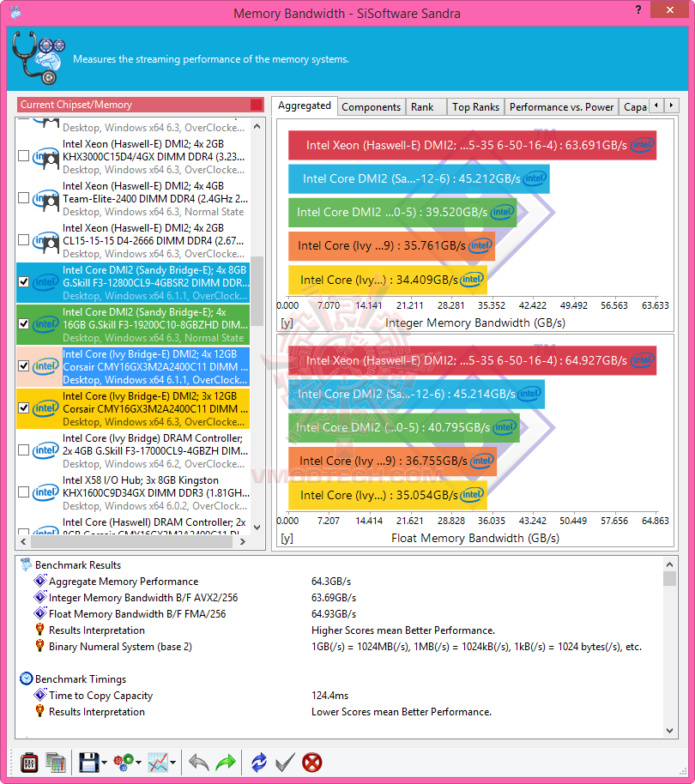
Task: Click the results pane scroll-up arrow
Action: tap(670, 564)
